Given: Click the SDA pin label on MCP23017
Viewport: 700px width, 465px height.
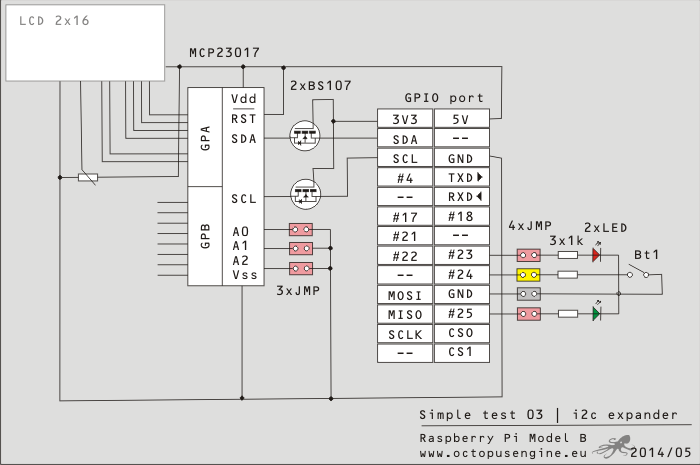Looking at the screenshot, I should tap(244, 139).
